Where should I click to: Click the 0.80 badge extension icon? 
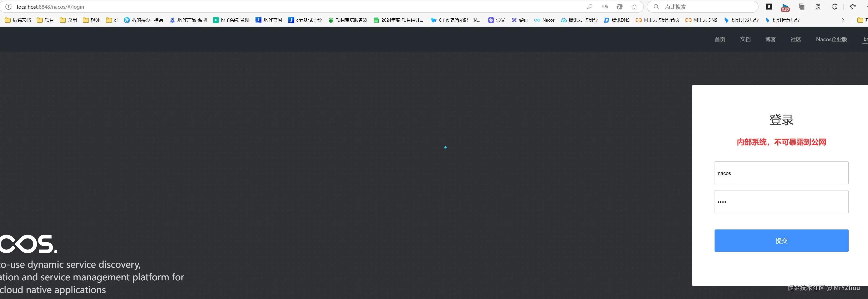(785, 7)
